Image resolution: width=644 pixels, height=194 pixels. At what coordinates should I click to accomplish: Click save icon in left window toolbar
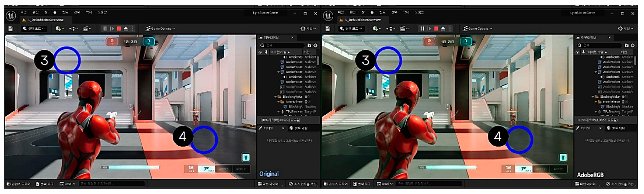click(x=11, y=29)
